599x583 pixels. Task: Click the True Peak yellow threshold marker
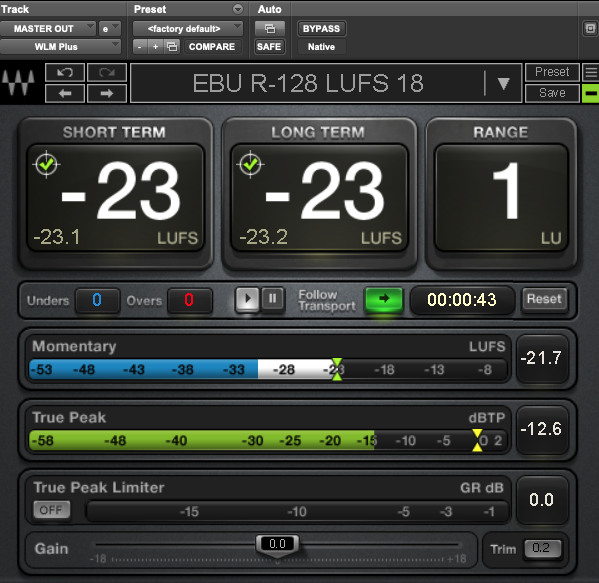click(477, 440)
